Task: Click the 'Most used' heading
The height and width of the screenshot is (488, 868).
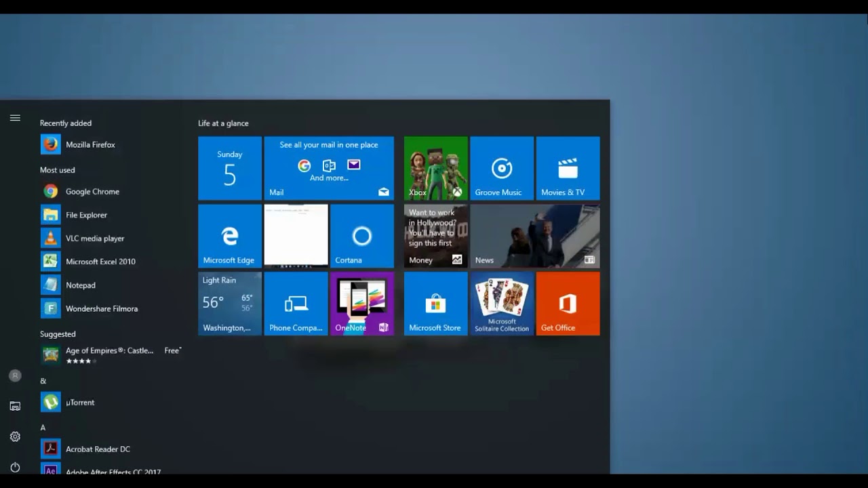Action: [x=58, y=170]
